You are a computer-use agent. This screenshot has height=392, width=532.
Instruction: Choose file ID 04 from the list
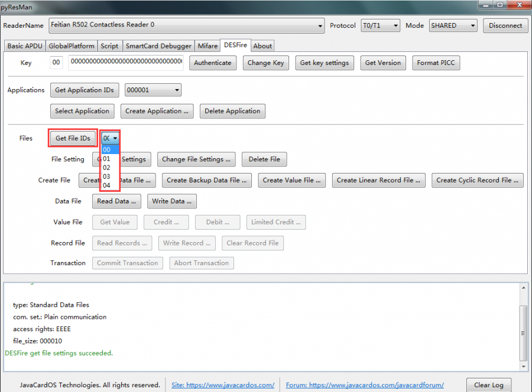pos(111,185)
